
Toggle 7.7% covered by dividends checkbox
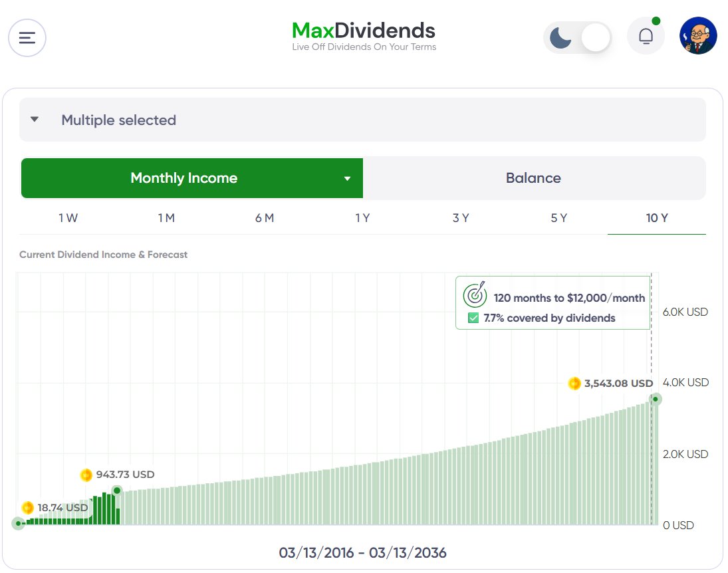tap(473, 318)
